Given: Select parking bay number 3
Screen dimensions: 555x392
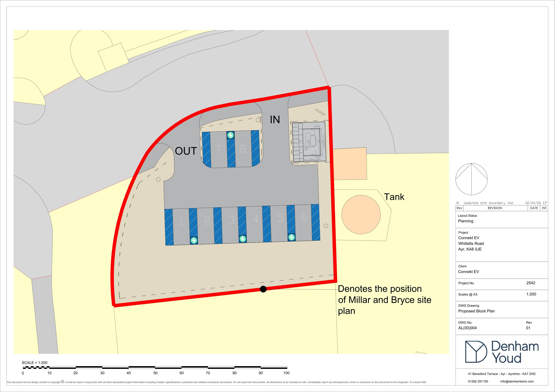Looking at the screenshot, I should 231,220.
